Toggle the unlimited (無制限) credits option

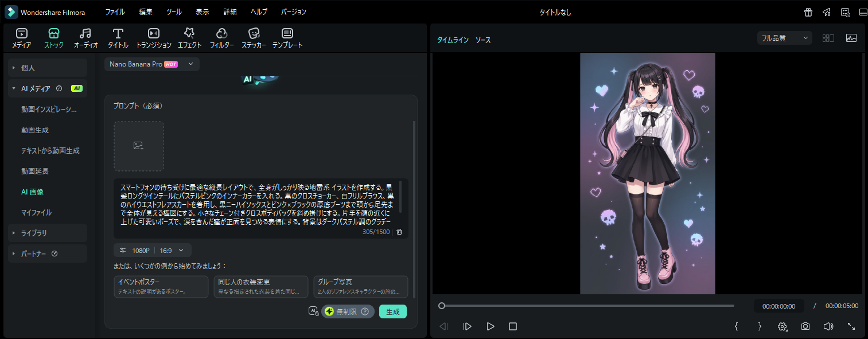coord(348,311)
